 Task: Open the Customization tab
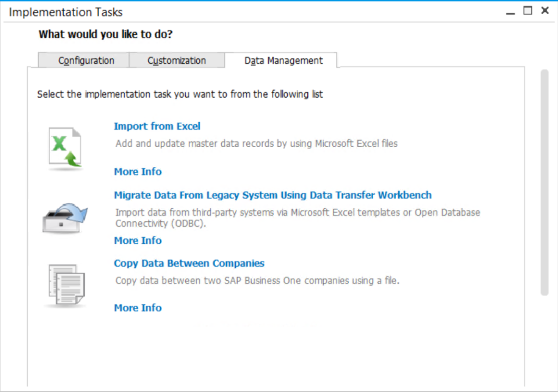tap(177, 61)
